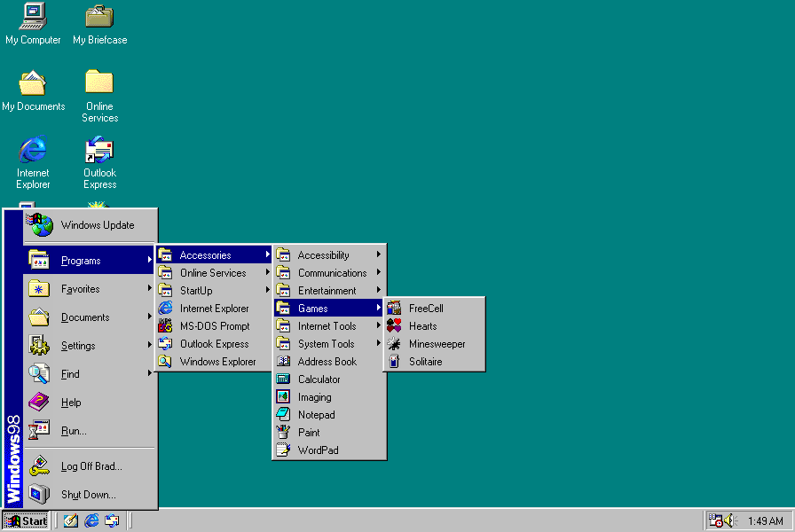Viewport: 795px width, 532px height.
Task: Expand the Internet Tools submenu arrow
Action: point(379,325)
